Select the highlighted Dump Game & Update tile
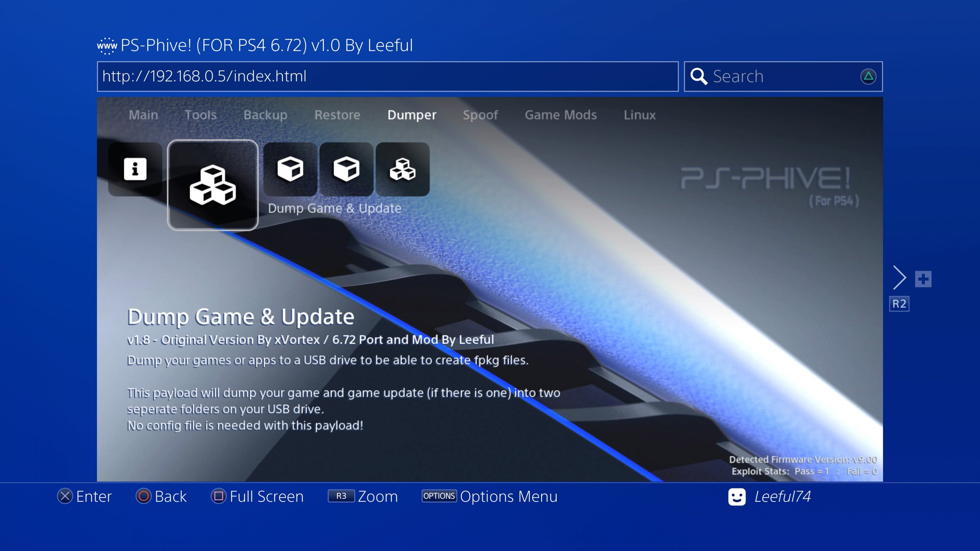This screenshot has height=551, width=980. pos(213,185)
